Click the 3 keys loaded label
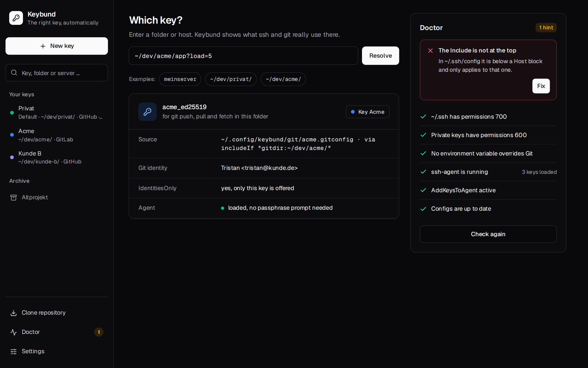The image size is (588, 368). [x=539, y=172]
